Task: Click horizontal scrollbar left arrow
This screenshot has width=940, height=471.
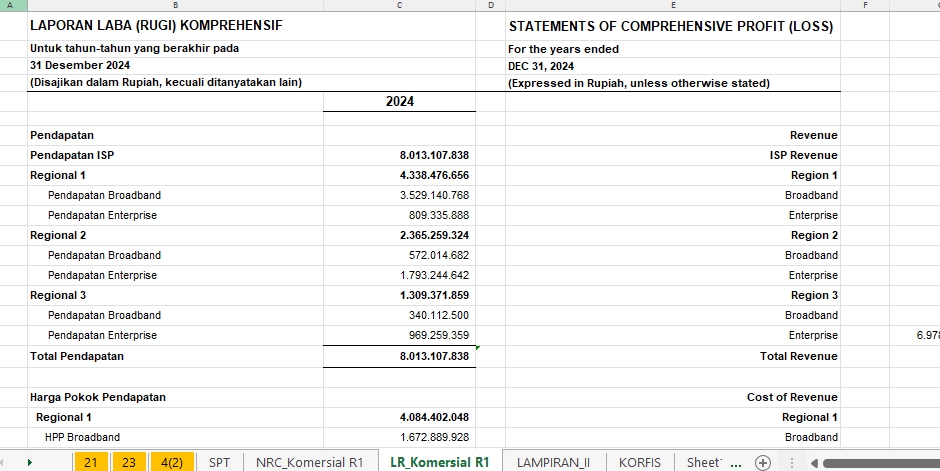Action: tap(814, 462)
